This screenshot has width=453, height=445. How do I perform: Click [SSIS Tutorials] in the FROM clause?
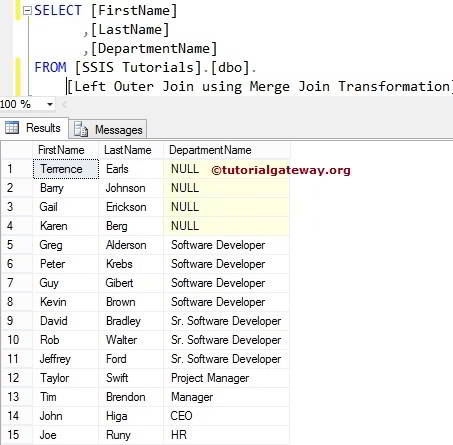[x=138, y=68]
